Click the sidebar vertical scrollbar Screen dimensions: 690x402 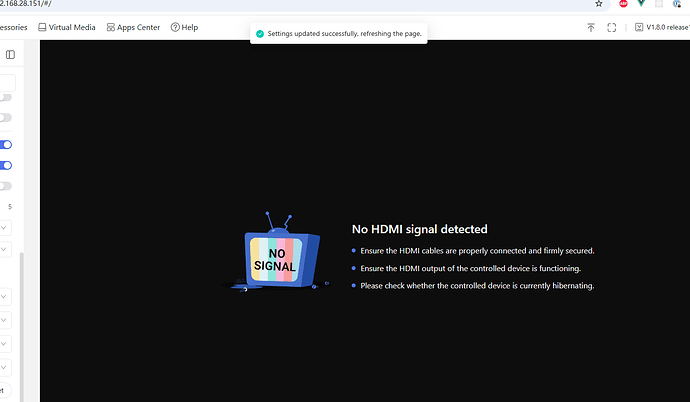22,300
